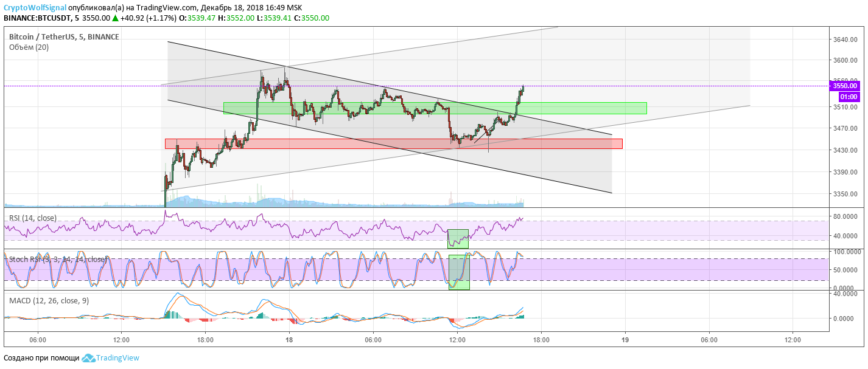
Task: Click the green highlight box on Stoch RSI pane
Action: coord(459,272)
